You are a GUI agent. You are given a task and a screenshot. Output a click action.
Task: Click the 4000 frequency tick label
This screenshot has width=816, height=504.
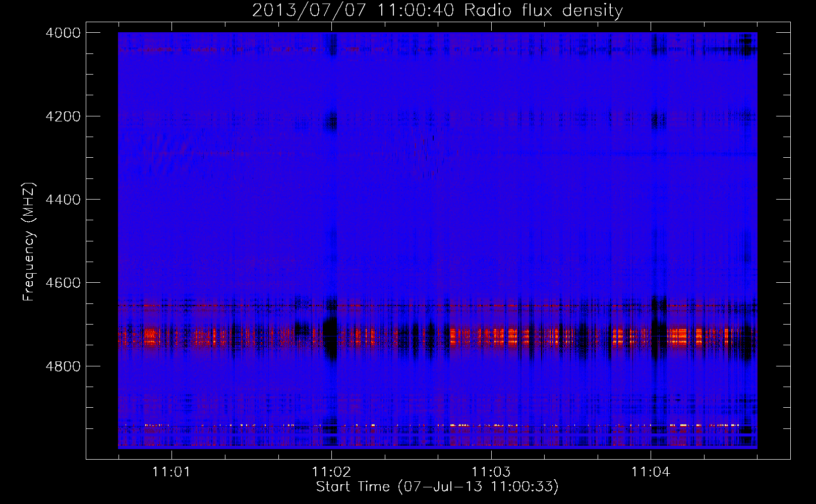click(x=63, y=33)
